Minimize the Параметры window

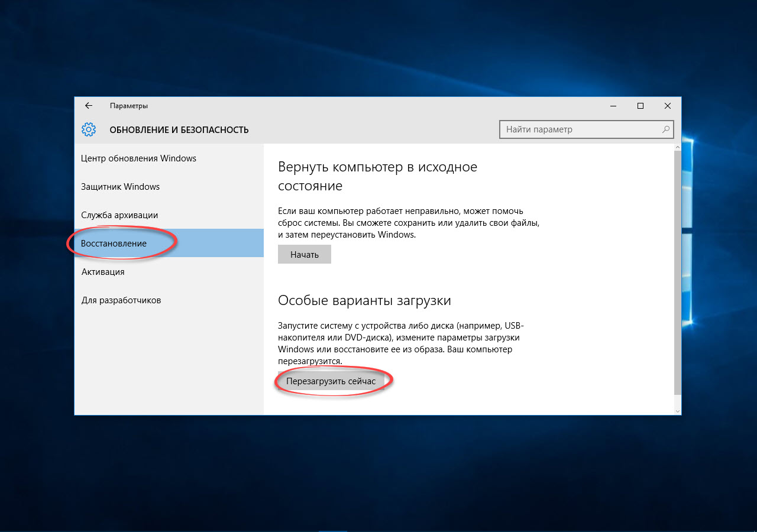[613, 106]
